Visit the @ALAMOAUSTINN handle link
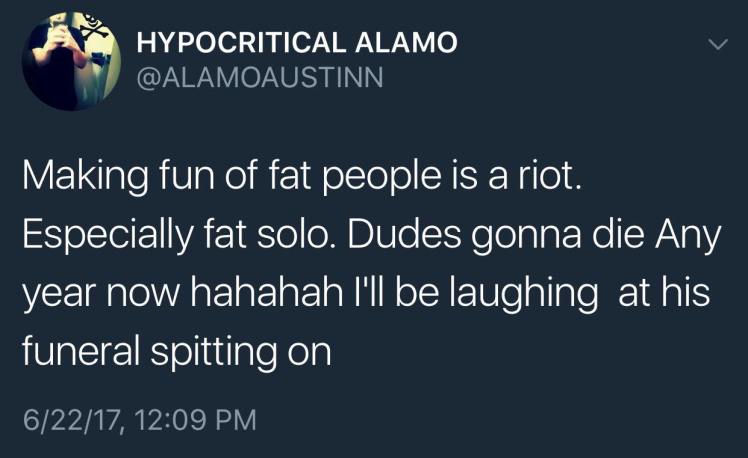 [x=258, y=76]
